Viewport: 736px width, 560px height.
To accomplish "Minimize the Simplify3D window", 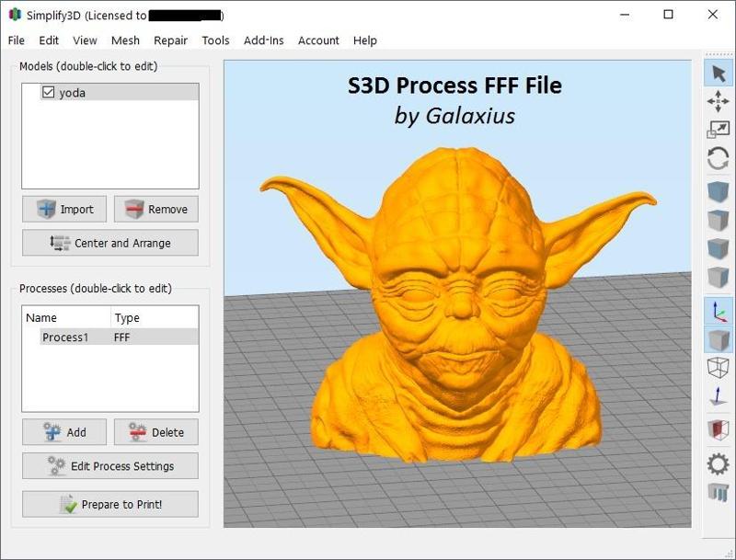I will (625, 15).
